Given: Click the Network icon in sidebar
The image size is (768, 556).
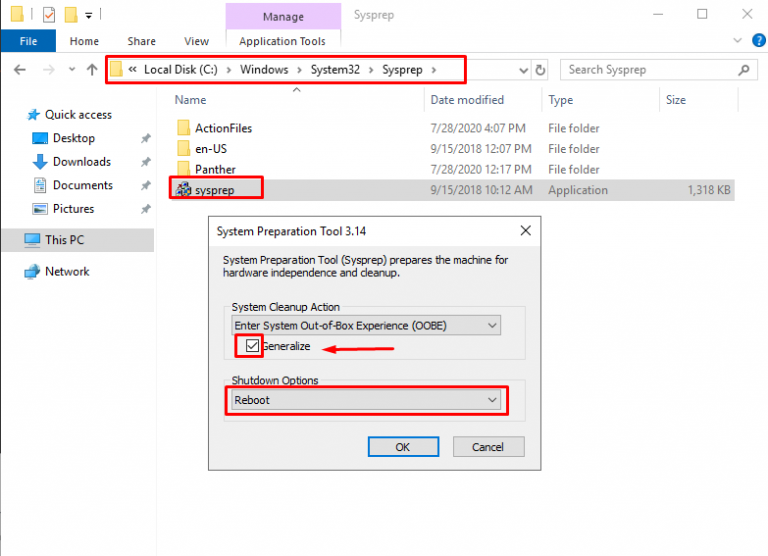Looking at the screenshot, I should pyautogui.click(x=32, y=271).
